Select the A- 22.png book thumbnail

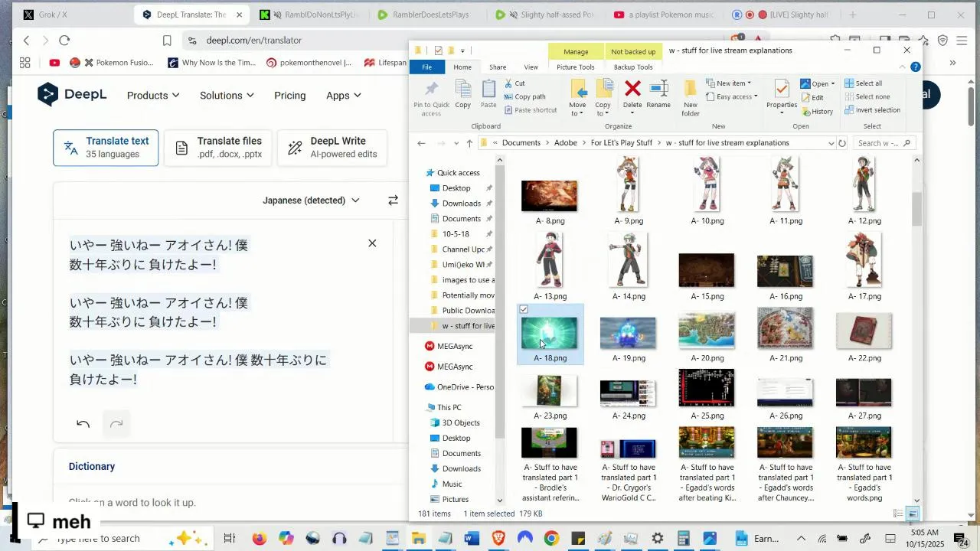pyautogui.click(x=864, y=331)
